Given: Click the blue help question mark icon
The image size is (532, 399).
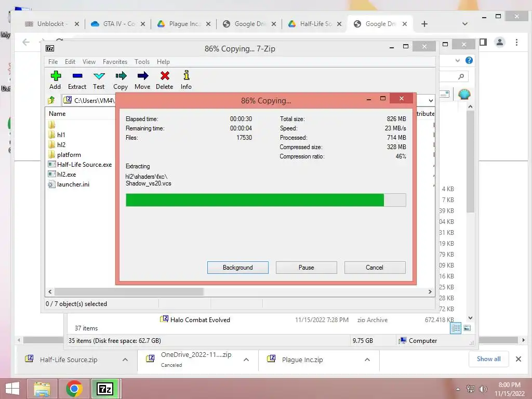Looking at the screenshot, I should tap(469, 60).
